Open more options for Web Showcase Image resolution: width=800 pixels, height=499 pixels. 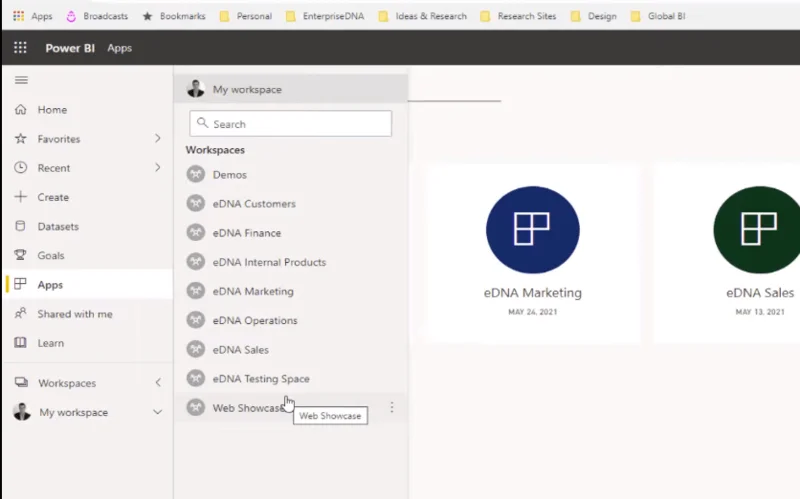click(x=392, y=407)
